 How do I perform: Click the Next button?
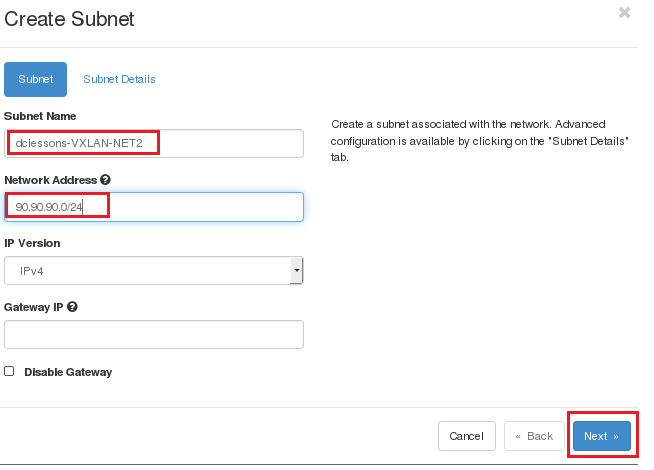coord(601,436)
